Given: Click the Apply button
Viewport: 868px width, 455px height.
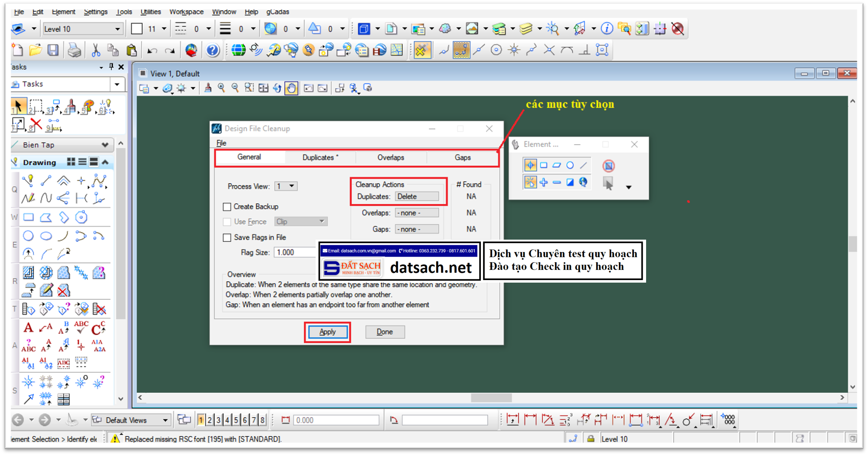Looking at the screenshot, I should [327, 332].
